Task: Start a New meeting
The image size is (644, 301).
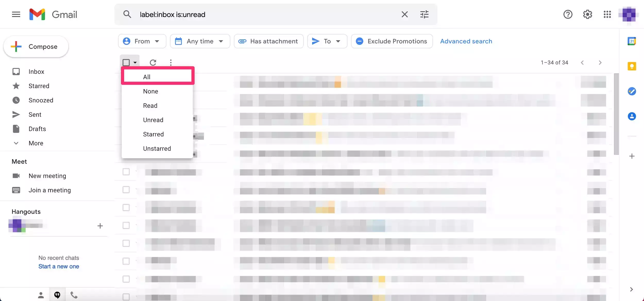Action: (47, 176)
